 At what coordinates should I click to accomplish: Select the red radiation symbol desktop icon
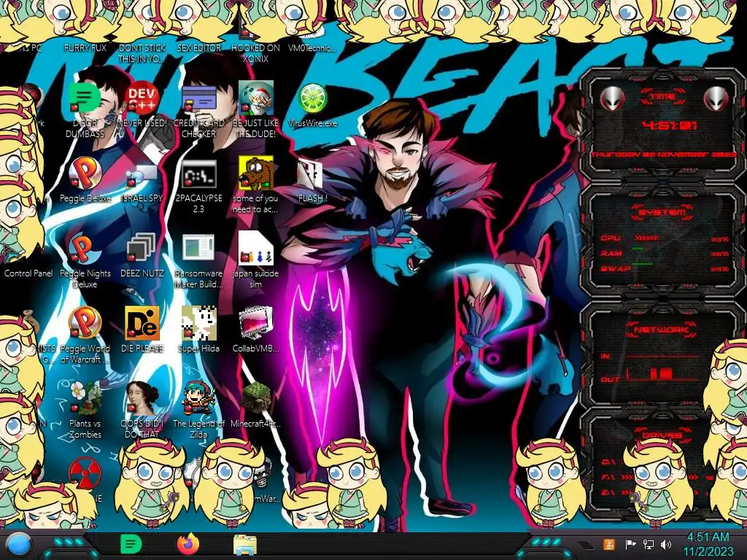pos(85,473)
